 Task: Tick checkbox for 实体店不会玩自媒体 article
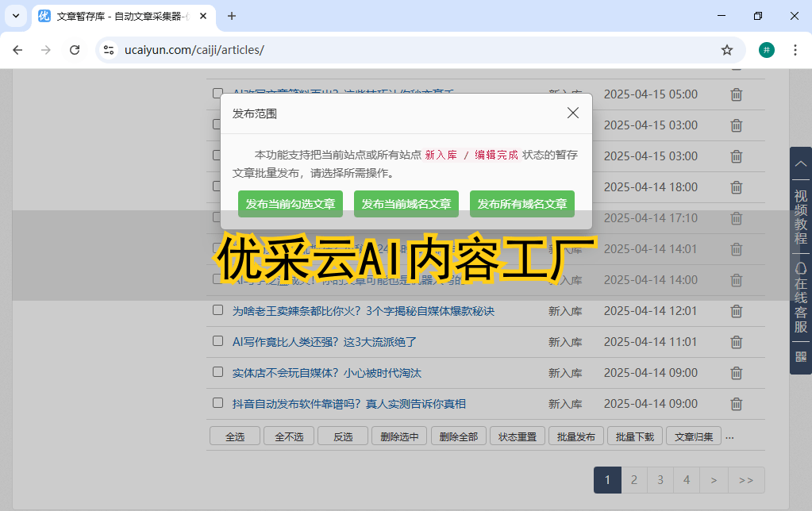coord(217,372)
